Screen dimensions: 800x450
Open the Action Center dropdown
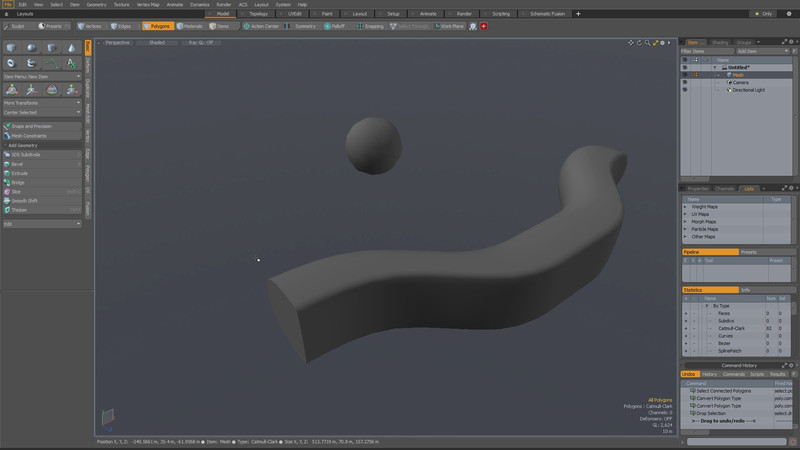point(261,26)
